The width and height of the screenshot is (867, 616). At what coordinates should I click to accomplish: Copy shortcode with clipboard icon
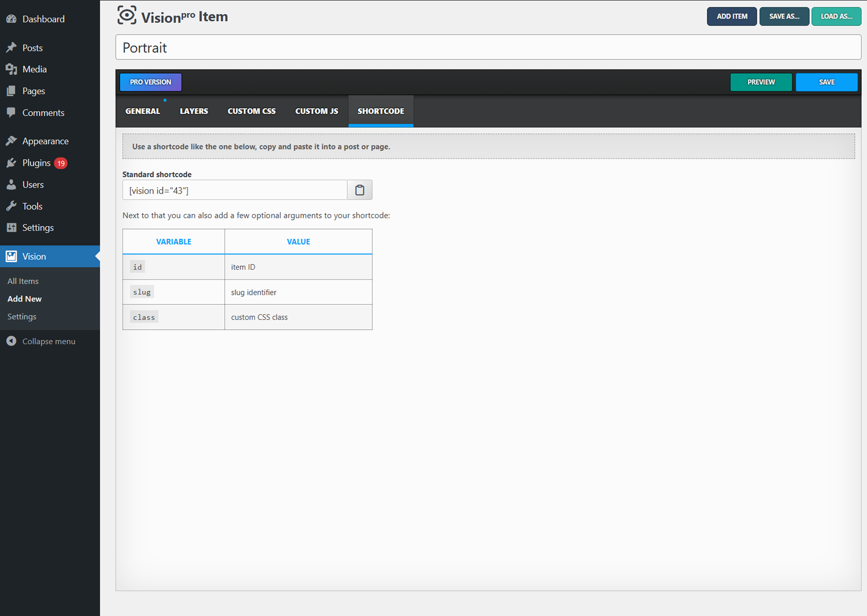point(360,190)
